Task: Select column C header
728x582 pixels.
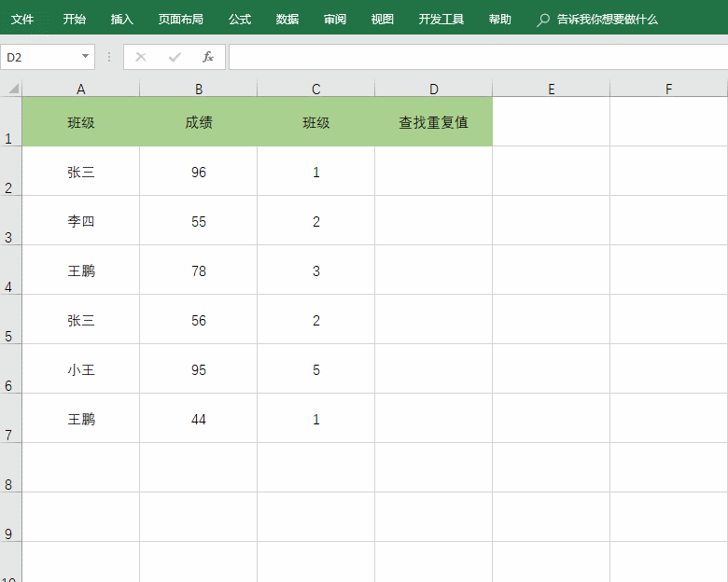Action: [x=315, y=89]
